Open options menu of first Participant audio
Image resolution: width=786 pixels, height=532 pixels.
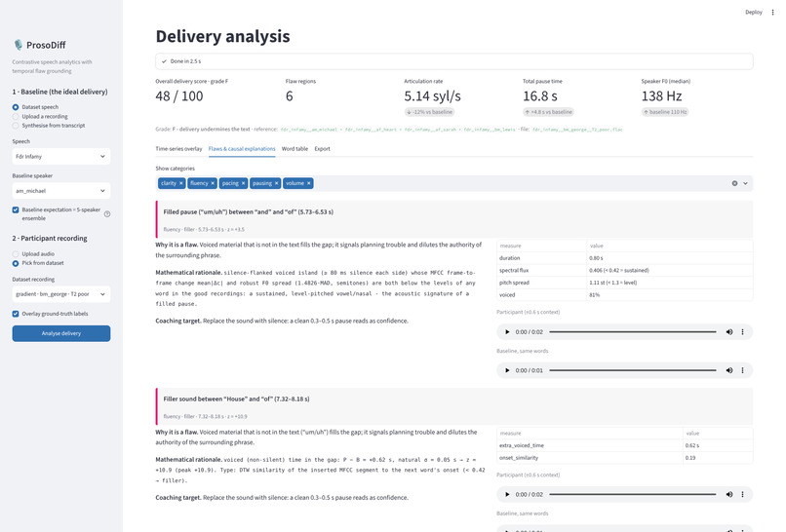(x=742, y=331)
